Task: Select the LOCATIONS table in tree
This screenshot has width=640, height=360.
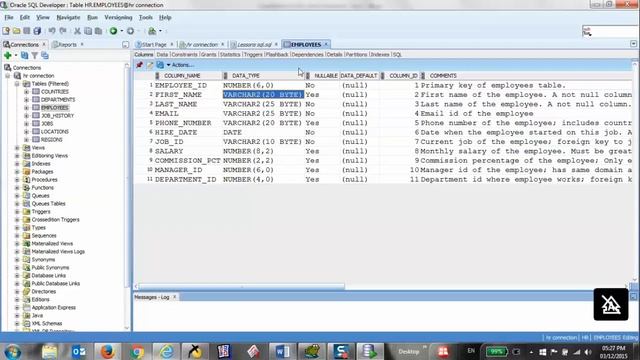Action: (x=55, y=132)
